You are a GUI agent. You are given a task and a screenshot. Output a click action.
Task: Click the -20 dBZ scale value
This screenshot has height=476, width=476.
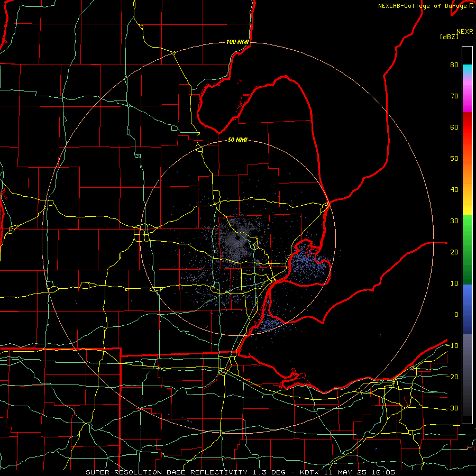452,377
